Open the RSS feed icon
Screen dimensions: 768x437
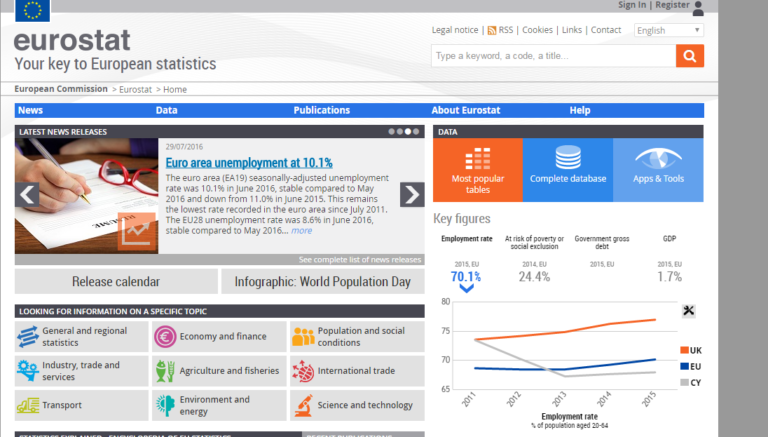(x=492, y=30)
